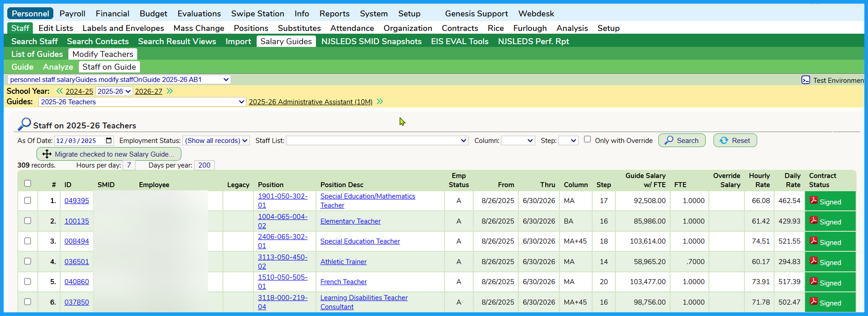Open the Positions submenu

click(251, 28)
